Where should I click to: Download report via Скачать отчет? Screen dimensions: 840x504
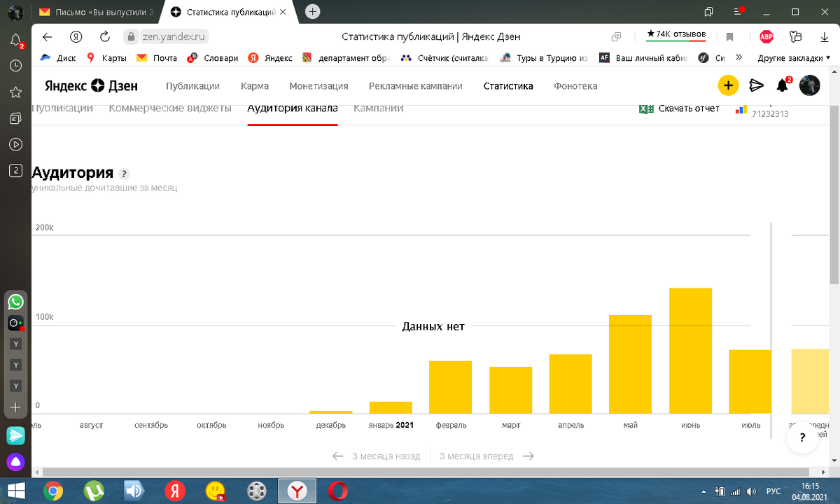[680, 108]
